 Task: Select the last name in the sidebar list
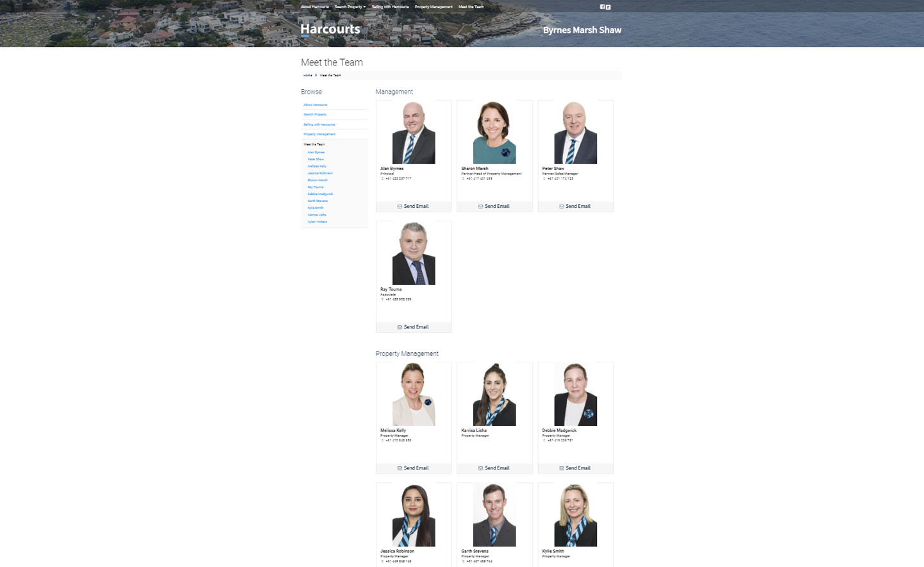(x=317, y=222)
